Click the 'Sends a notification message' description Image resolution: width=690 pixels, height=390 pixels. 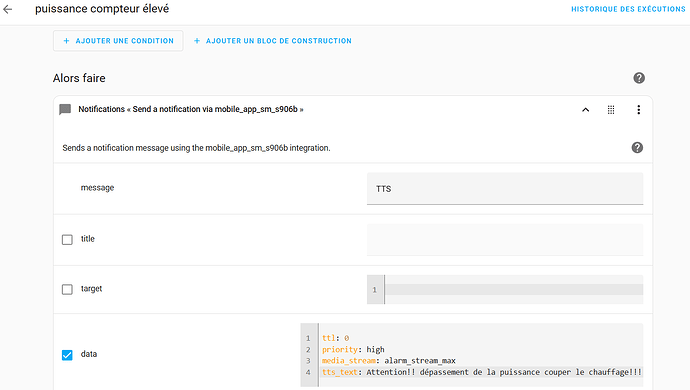click(196, 148)
